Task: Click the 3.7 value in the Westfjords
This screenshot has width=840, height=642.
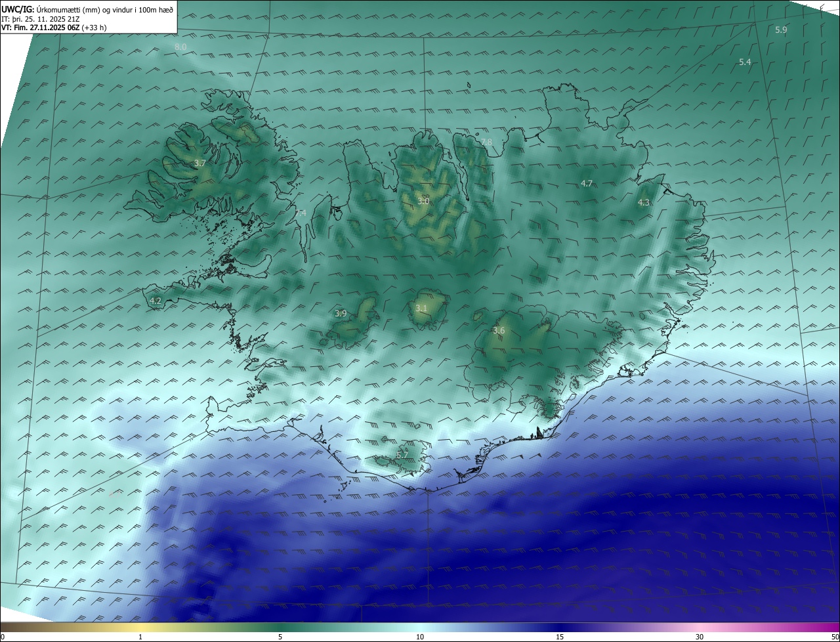Action: click(x=200, y=163)
